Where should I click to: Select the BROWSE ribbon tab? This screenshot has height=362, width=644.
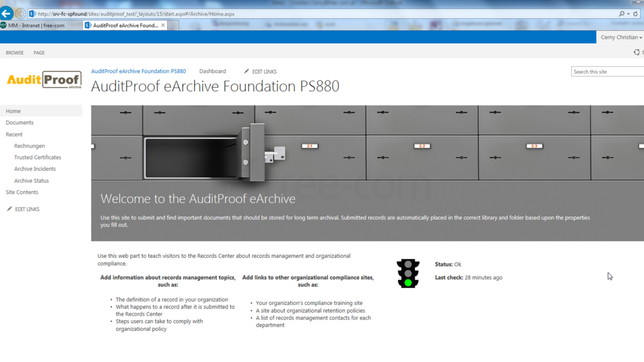[x=14, y=53]
